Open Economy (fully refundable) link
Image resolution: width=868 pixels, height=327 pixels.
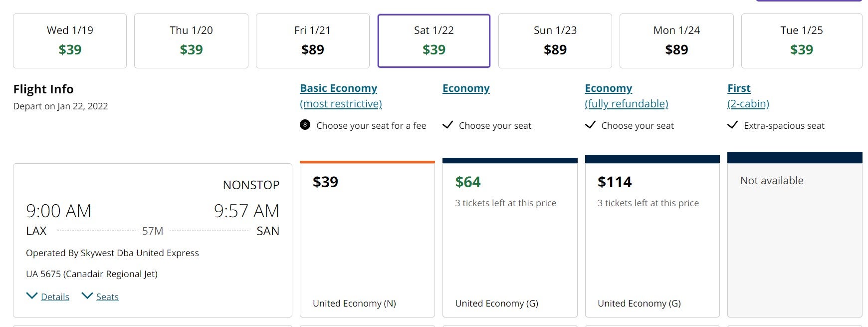(x=627, y=96)
